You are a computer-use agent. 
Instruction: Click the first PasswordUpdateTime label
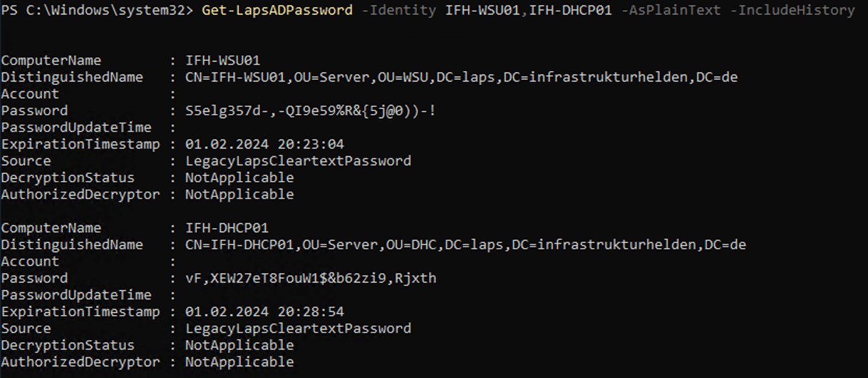76,127
